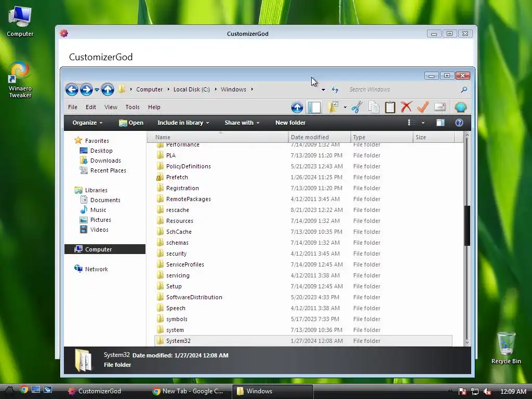Click the Classic Shell settings shell icon
Image resolution: width=532 pixels, height=399 pixels.
[x=460, y=107]
